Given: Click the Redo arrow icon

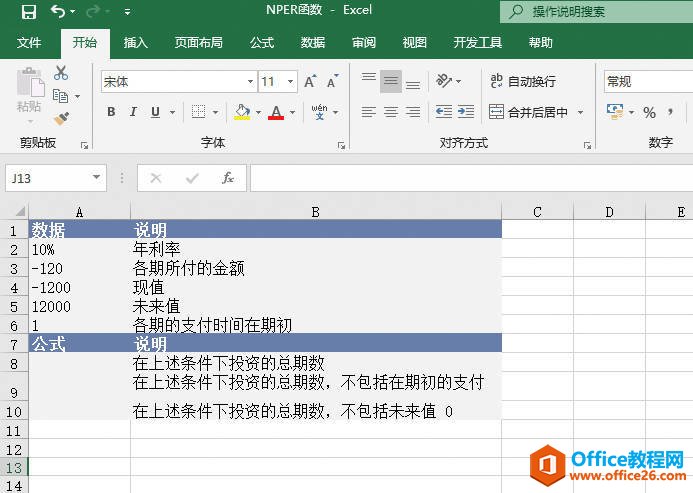Looking at the screenshot, I should click(93, 11).
